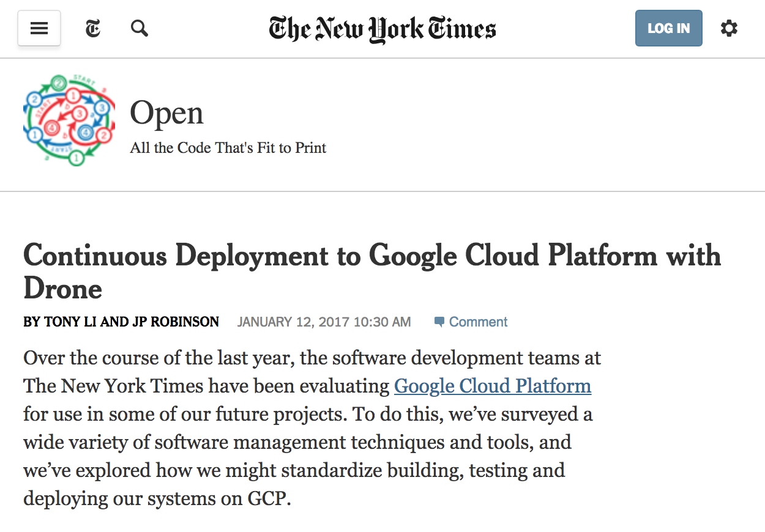Open the hamburger sections menu
The width and height of the screenshot is (765, 532).
click(39, 28)
